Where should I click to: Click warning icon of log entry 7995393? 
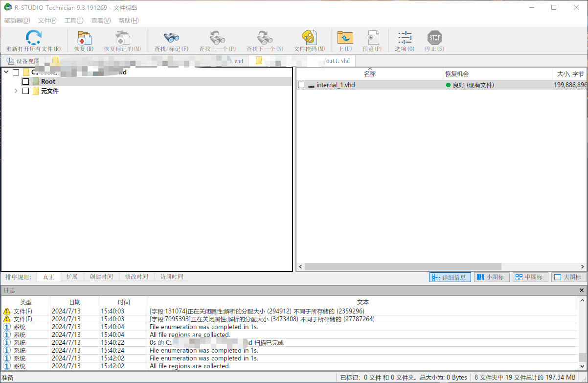7,319
